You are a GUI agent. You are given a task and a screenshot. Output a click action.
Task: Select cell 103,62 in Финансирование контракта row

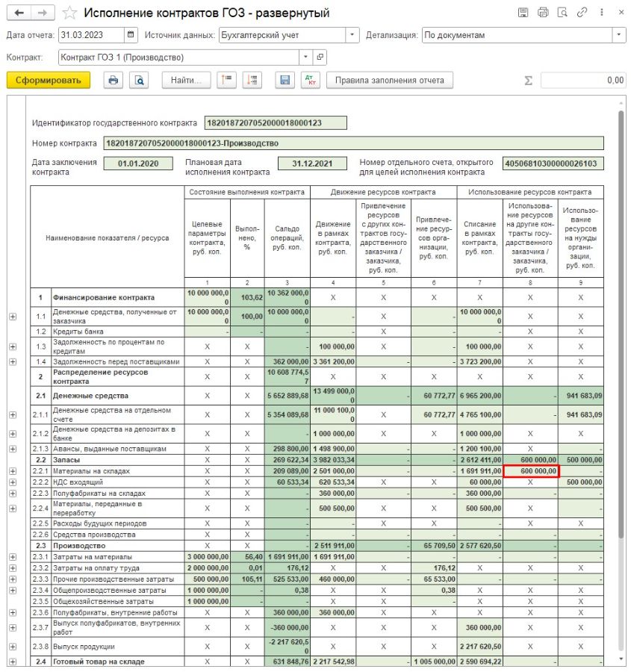(x=247, y=297)
